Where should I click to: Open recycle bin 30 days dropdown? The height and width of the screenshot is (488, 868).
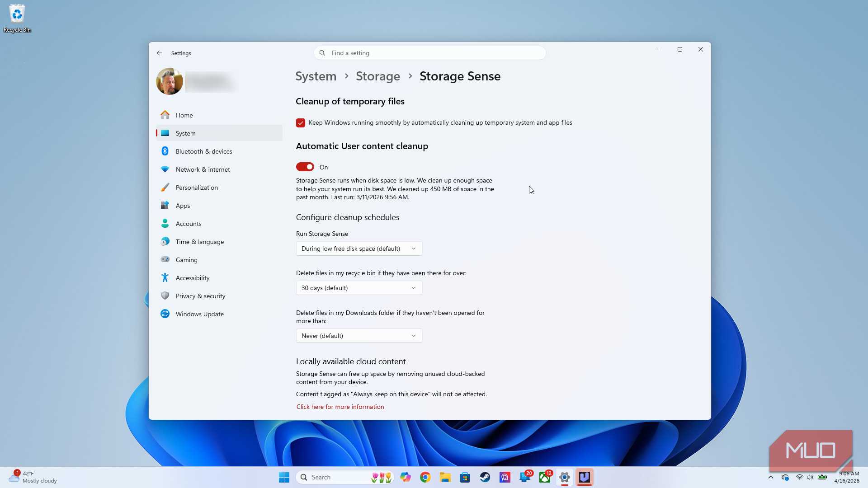tap(359, 288)
